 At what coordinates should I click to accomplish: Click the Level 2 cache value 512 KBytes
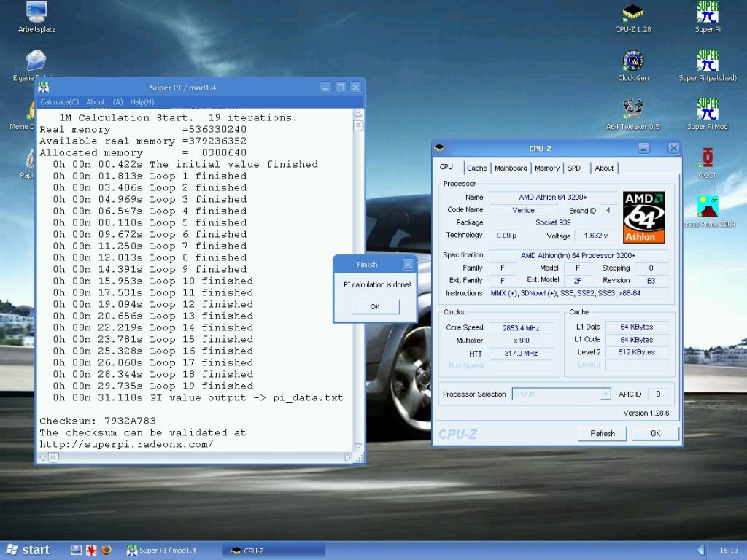[x=636, y=352]
